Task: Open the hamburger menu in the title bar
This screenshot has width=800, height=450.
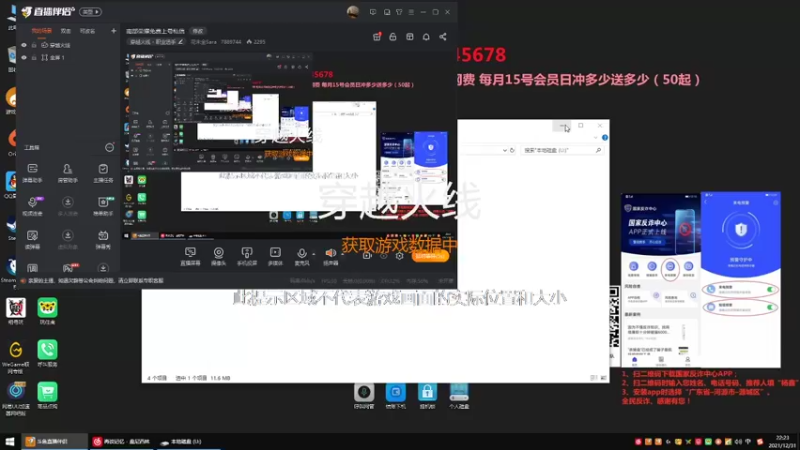Action: pos(411,12)
